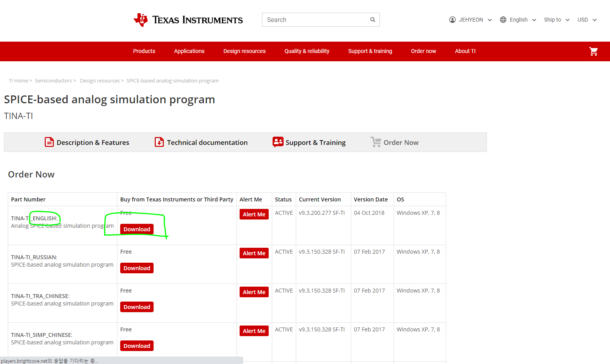This screenshot has width=610, height=364.
Task: Click the TINA-TI_RUSSIAN part number text
Action: [34, 257]
